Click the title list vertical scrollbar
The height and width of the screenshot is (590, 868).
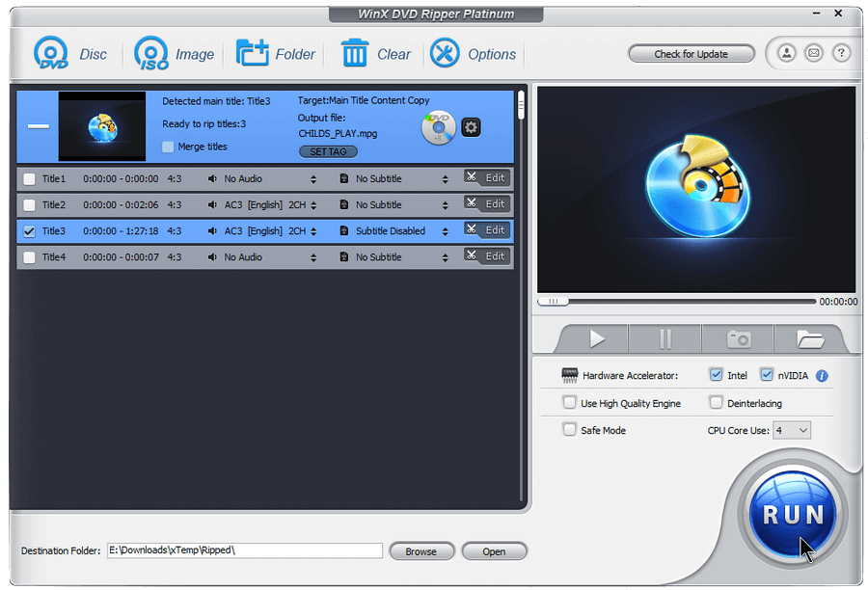[521, 105]
